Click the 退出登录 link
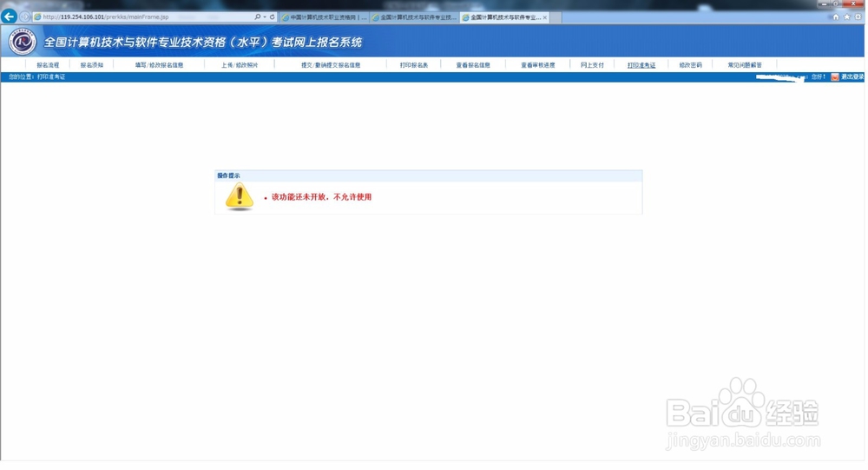 tap(852, 77)
